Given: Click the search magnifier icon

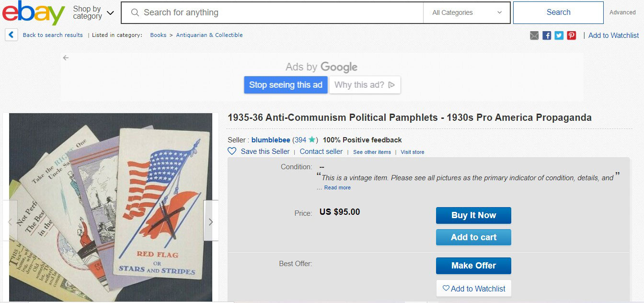Looking at the screenshot, I should click(x=135, y=12).
